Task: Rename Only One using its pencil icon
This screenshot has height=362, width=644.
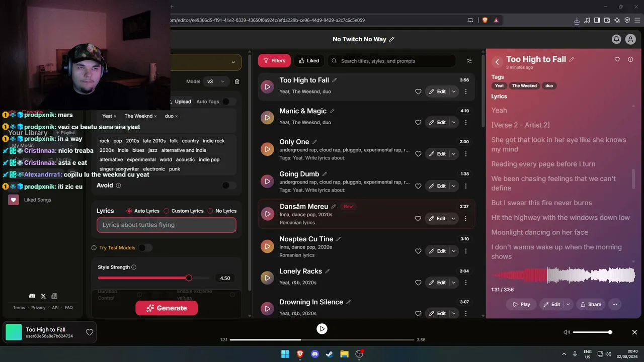Action: [315, 142]
